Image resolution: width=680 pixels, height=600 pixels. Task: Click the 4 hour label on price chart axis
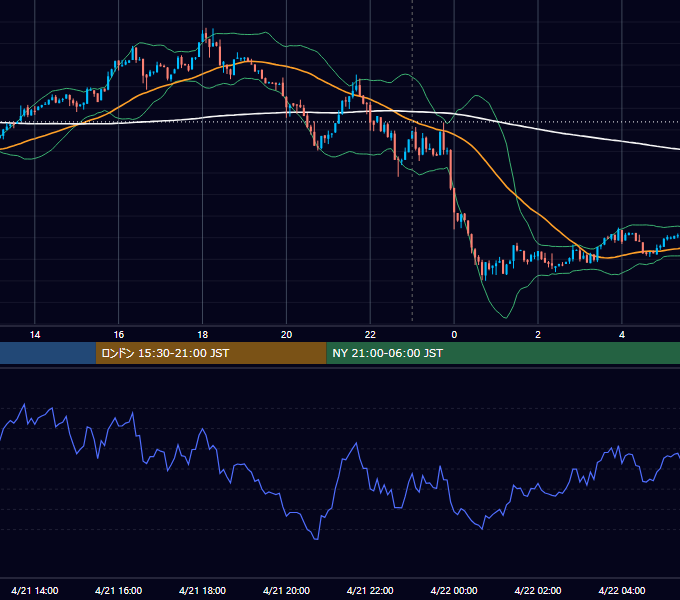point(622,335)
